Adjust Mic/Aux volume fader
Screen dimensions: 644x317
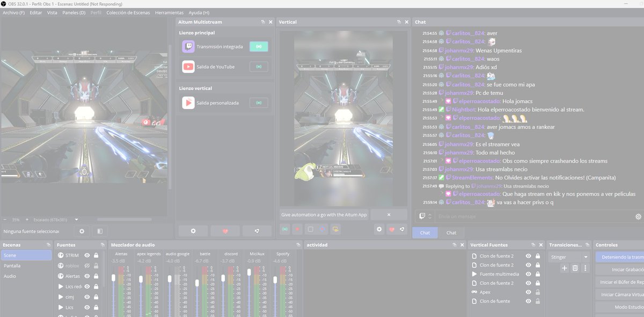250,272
